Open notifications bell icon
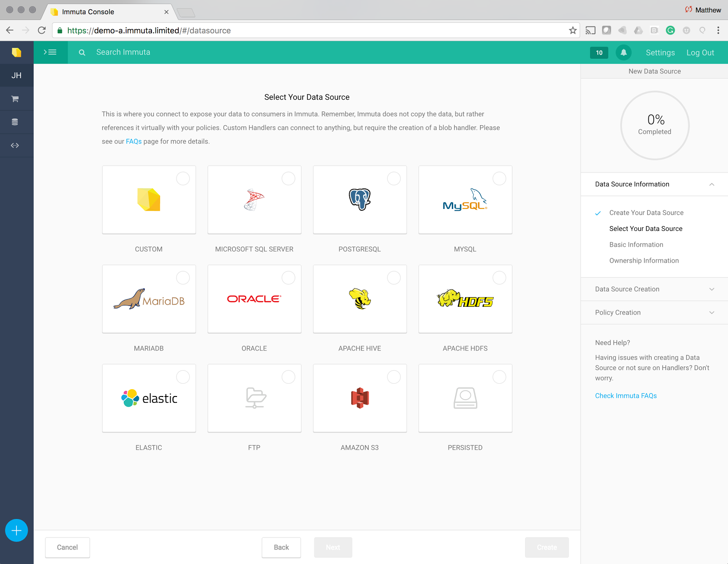 (x=624, y=52)
